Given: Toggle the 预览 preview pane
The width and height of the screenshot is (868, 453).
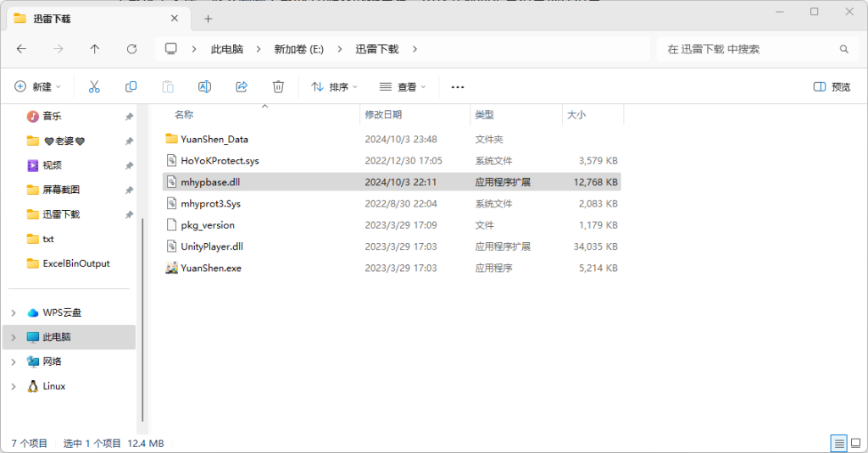Looking at the screenshot, I should click(x=832, y=87).
